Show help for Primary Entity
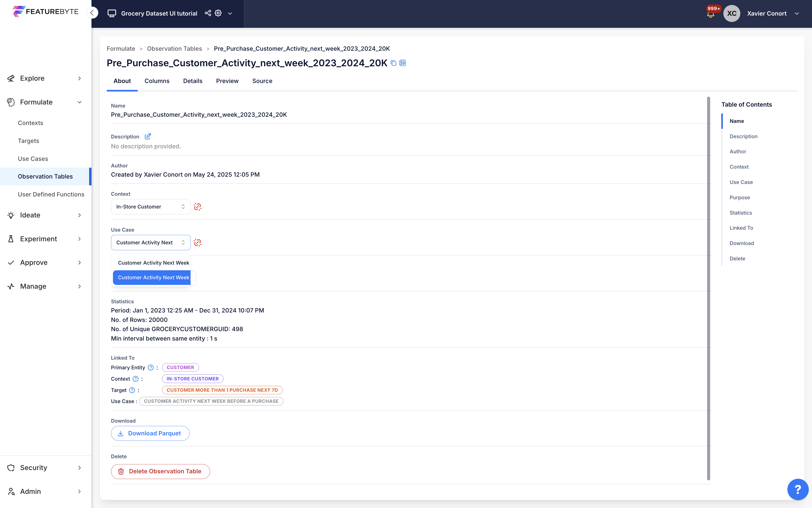 151,368
